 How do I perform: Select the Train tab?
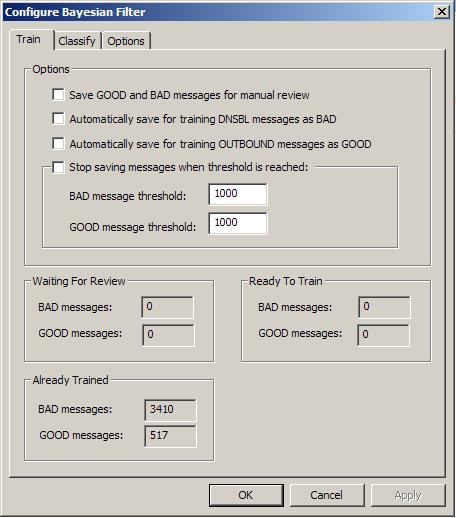coord(29,39)
